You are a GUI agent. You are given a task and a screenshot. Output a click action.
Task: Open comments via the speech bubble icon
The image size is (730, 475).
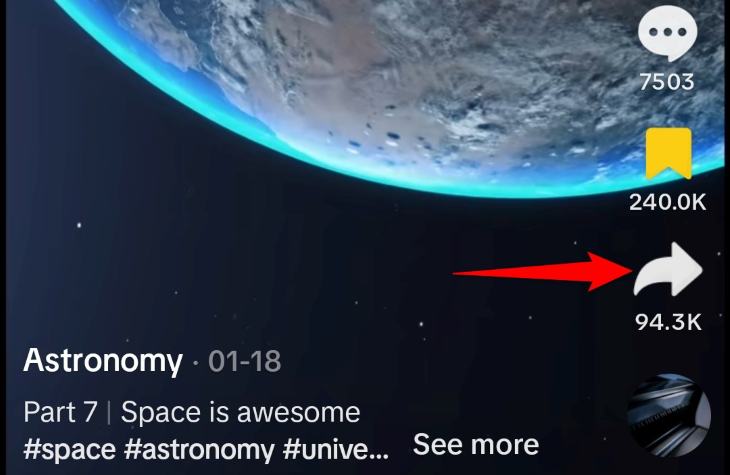[x=668, y=34]
